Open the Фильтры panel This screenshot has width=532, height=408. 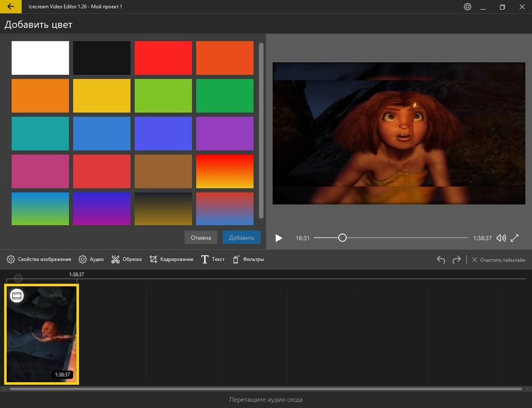tap(248, 259)
